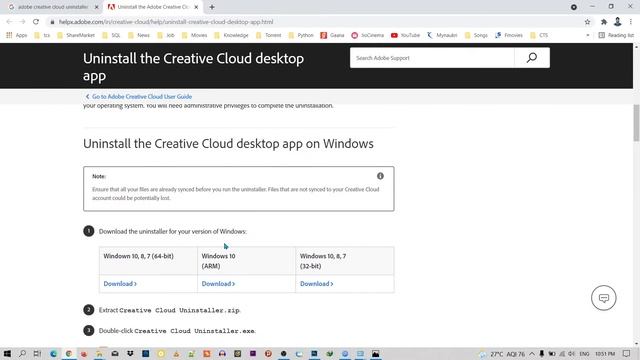Click the browser address bar URL
640x360 pixels.
166,22
